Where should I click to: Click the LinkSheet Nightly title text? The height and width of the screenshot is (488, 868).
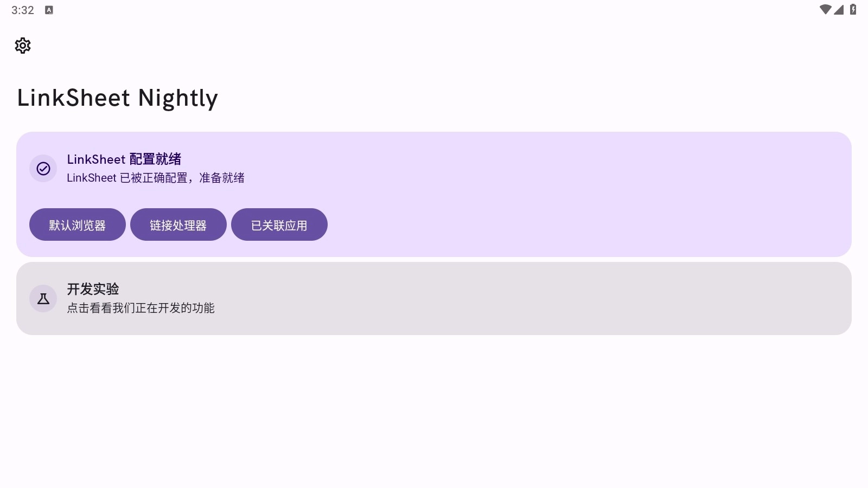pyautogui.click(x=118, y=98)
